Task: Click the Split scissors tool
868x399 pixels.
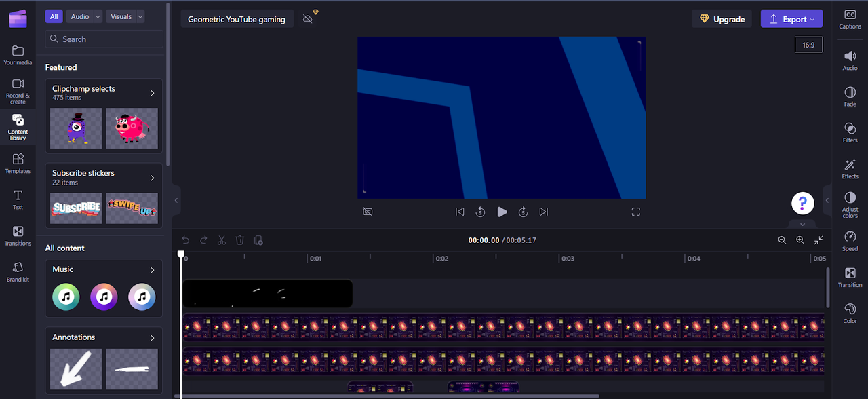Action: pyautogui.click(x=221, y=240)
